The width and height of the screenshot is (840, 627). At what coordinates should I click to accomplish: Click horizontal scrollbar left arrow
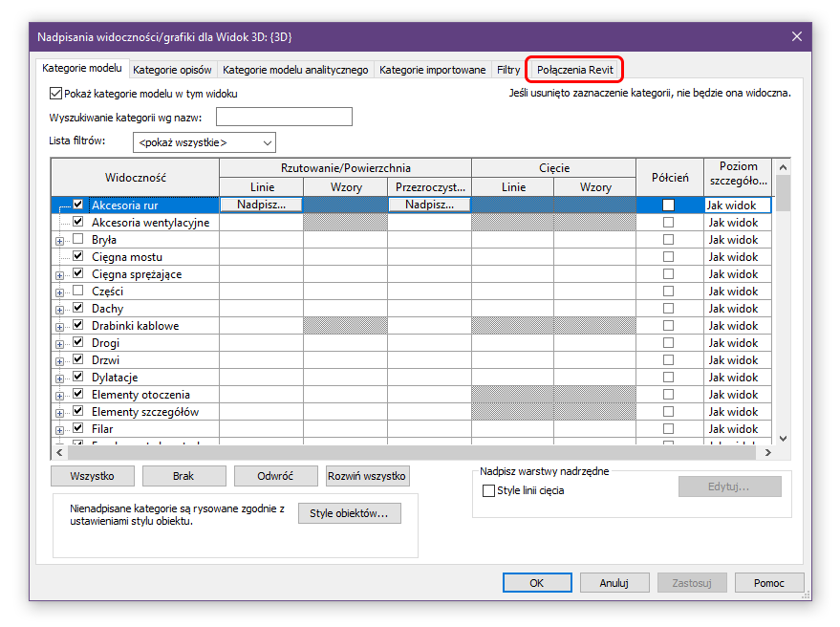click(x=59, y=453)
